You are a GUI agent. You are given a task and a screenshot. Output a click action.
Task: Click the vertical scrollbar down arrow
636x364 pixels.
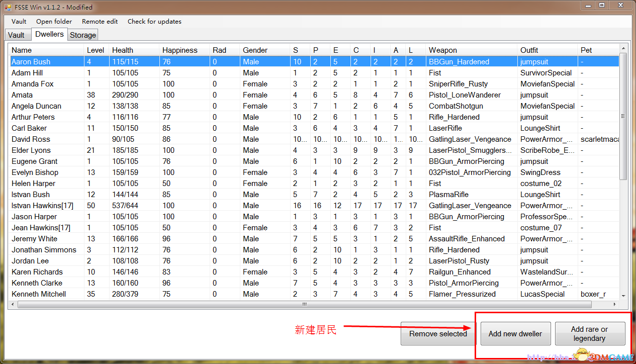(x=623, y=296)
